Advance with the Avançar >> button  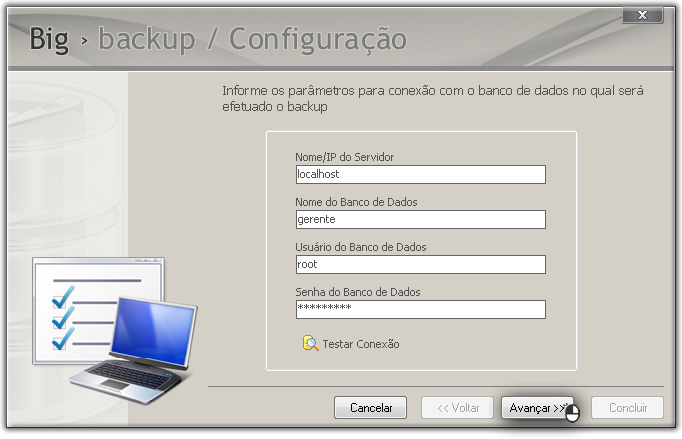[x=537, y=408]
